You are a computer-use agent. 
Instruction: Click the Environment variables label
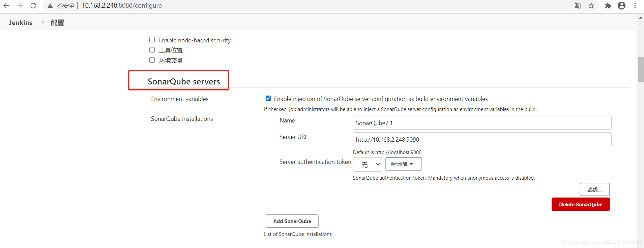pos(180,99)
